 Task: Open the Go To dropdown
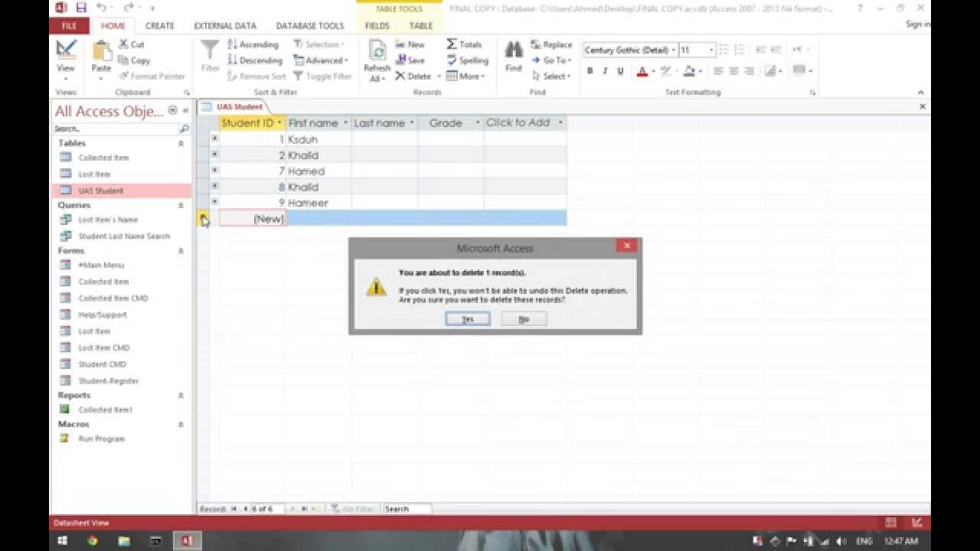551,60
